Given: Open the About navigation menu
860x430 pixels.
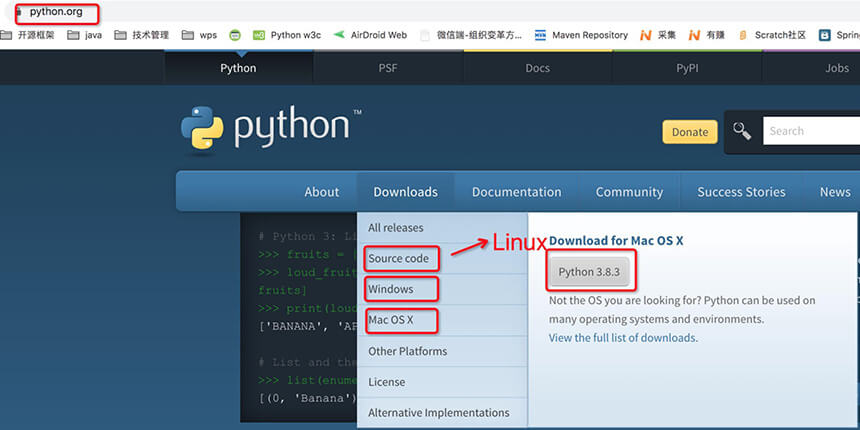Looking at the screenshot, I should point(322,192).
